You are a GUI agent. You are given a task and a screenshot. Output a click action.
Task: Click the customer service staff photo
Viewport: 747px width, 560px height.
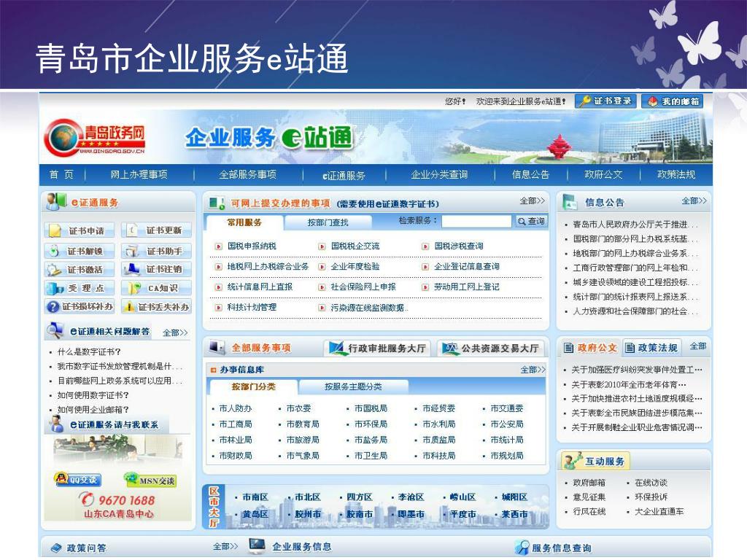[x=117, y=450]
